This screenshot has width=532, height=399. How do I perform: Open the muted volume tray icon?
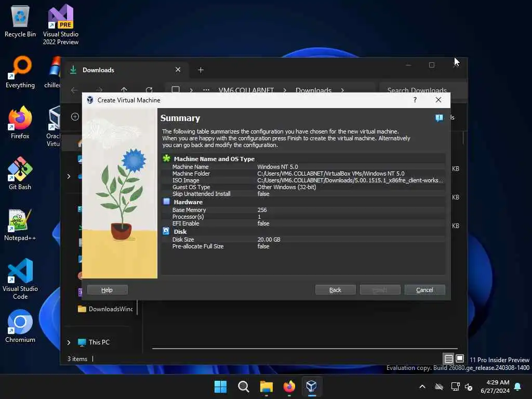(469, 387)
